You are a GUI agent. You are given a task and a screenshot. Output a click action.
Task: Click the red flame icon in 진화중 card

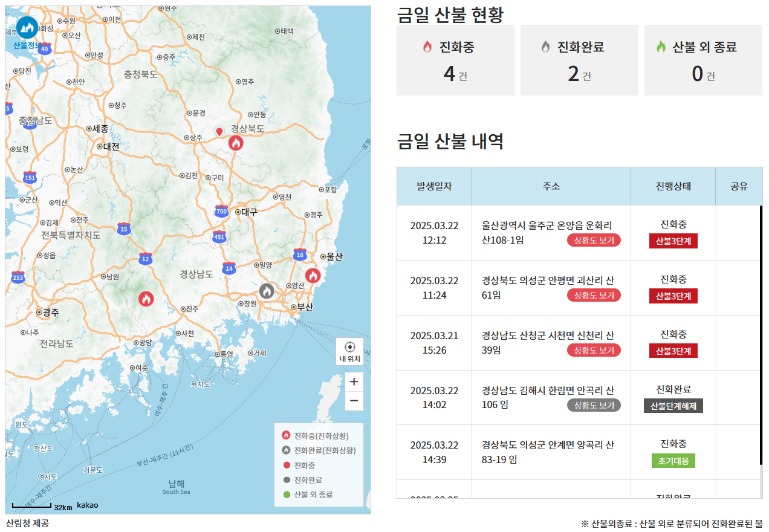point(427,47)
